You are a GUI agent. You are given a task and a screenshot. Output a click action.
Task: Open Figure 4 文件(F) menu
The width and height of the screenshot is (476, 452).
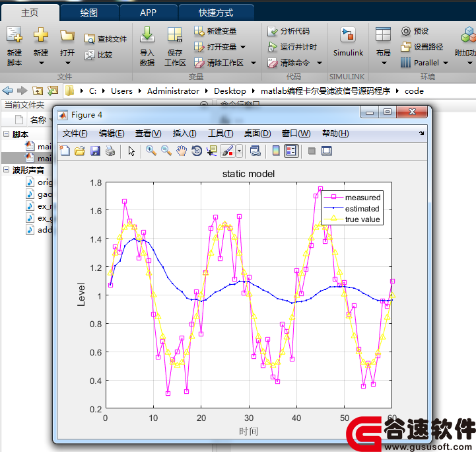coord(75,133)
